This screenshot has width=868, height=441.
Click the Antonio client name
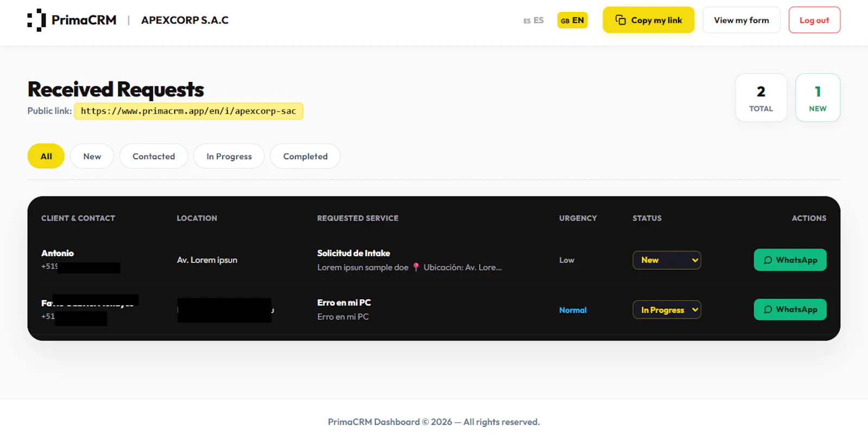point(58,253)
